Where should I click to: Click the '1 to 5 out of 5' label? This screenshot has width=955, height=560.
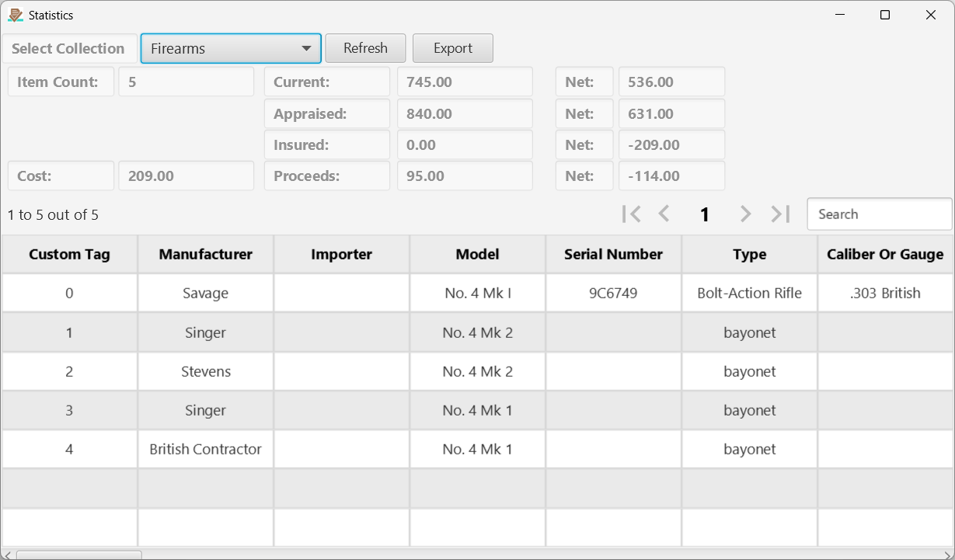pyautogui.click(x=53, y=215)
